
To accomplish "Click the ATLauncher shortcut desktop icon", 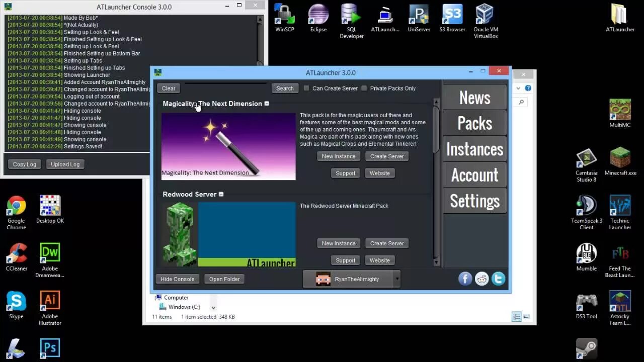I will tap(385, 19).
